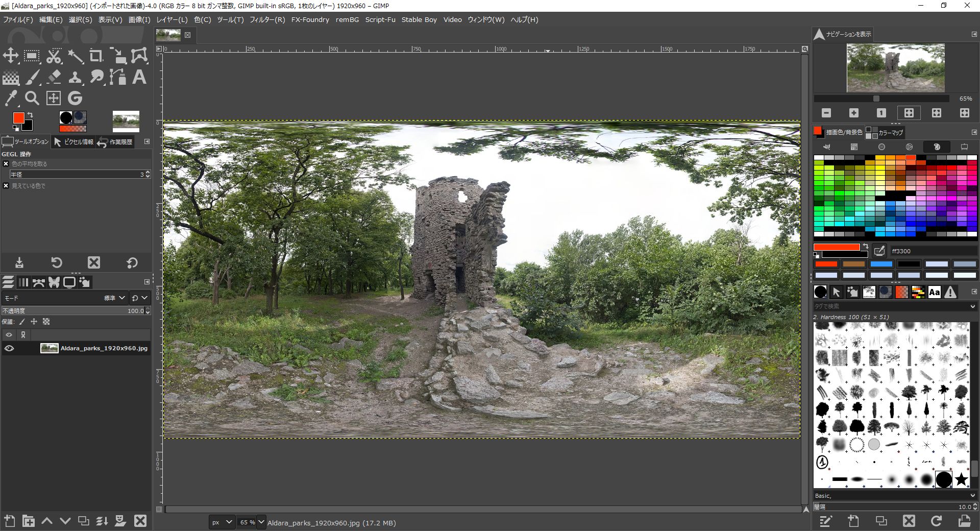Click the blue swatch in color history
This screenshot has height=531, width=980.
(881, 264)
